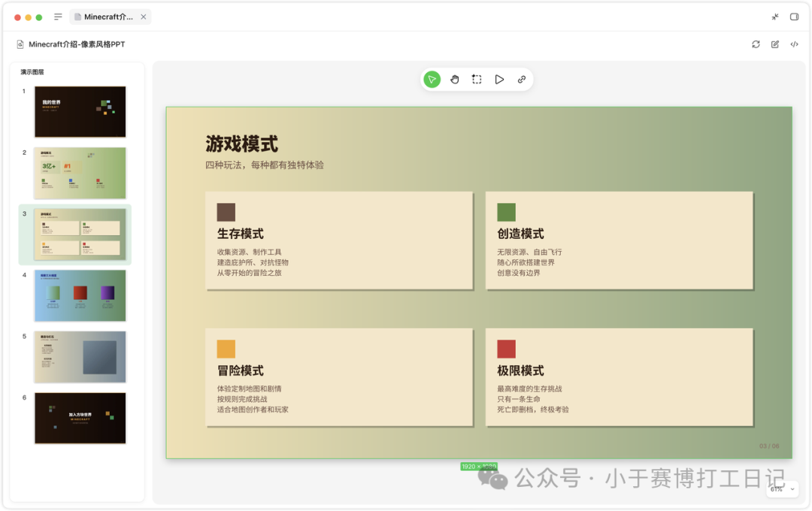This screenshot has height=511, width=812.
Task: Open zoom level dropdown 61%
Action: 782,488
